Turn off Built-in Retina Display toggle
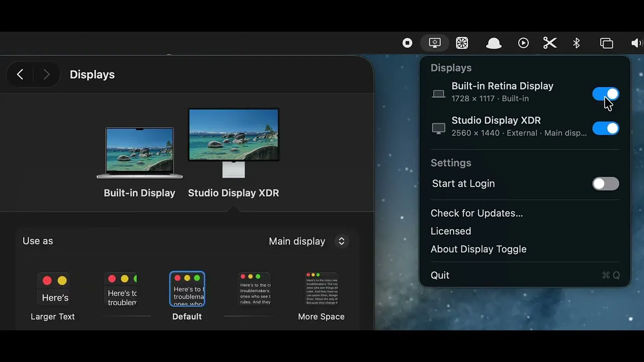This screenshot has width=644, height=362. 605,94
